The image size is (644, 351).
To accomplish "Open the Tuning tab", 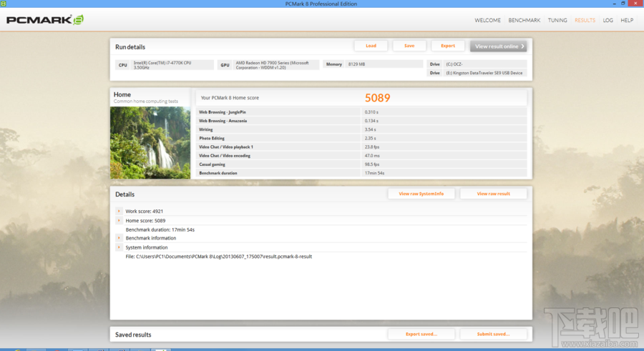I will click(557, 20).
